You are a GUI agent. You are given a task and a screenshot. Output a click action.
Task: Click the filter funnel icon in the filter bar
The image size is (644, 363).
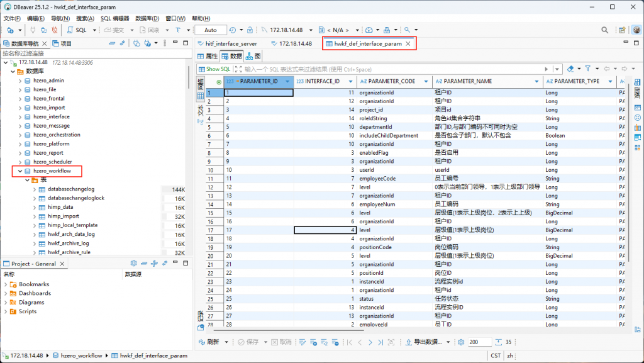[588, 69]
